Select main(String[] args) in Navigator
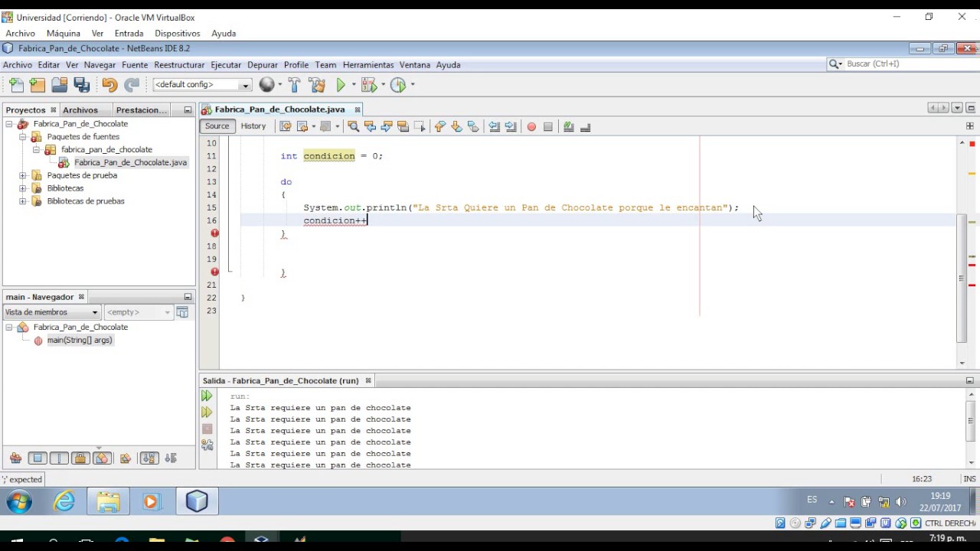 coord(80,341)
